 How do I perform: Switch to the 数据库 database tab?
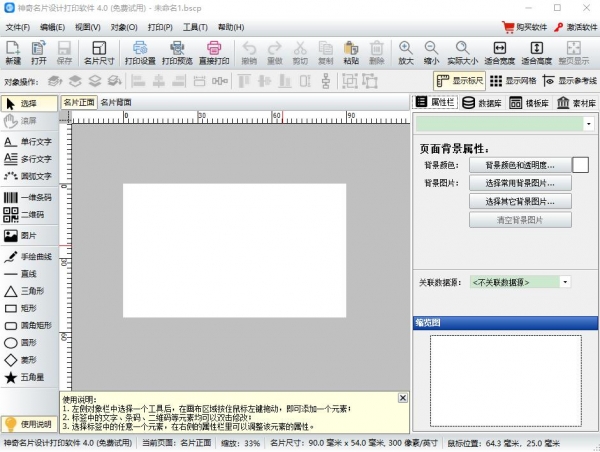point(483,103)
